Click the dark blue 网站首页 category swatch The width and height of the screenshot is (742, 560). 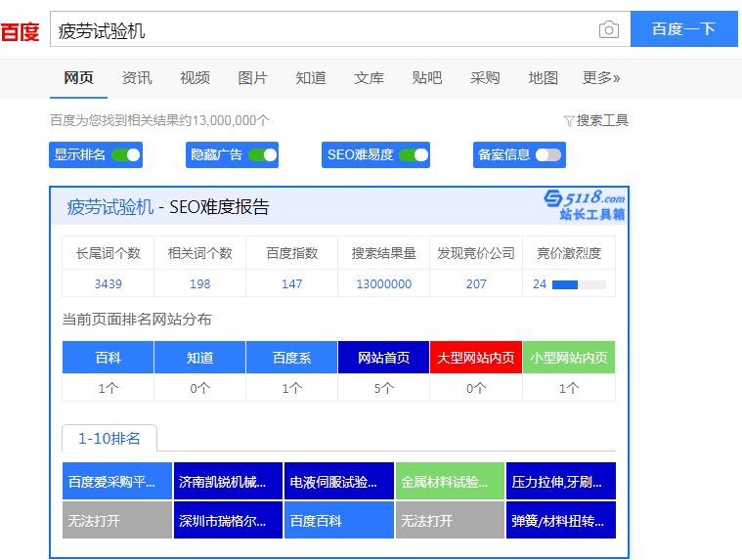(x=384, y=358)
